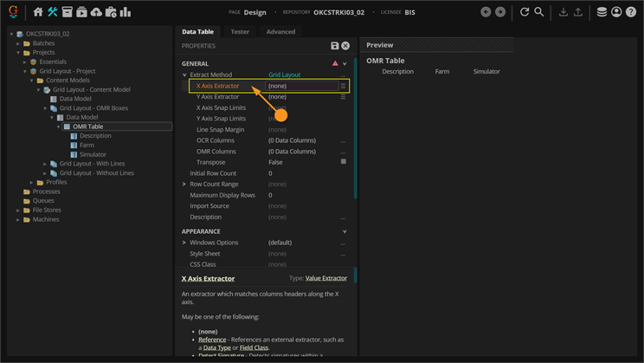Follow the Value Extractor type link
This screenshot has width=644, height=363.
326,278
